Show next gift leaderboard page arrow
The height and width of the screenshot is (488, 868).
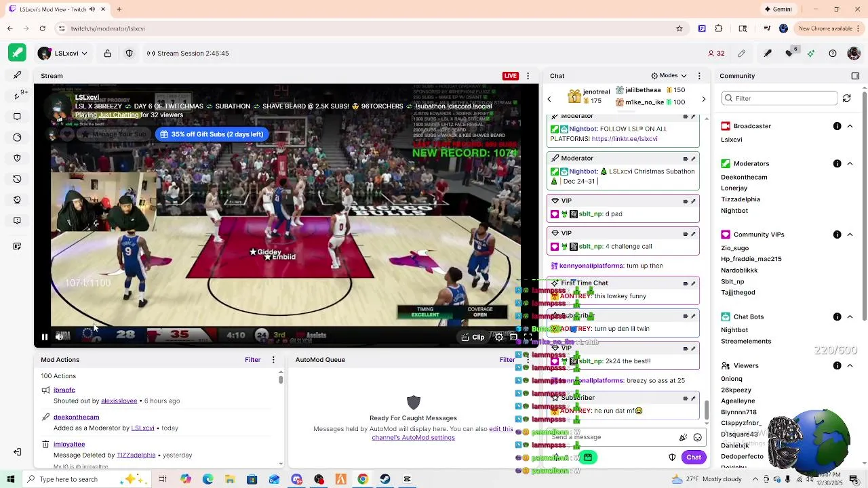pyautogui.click(x=703, y=100)
